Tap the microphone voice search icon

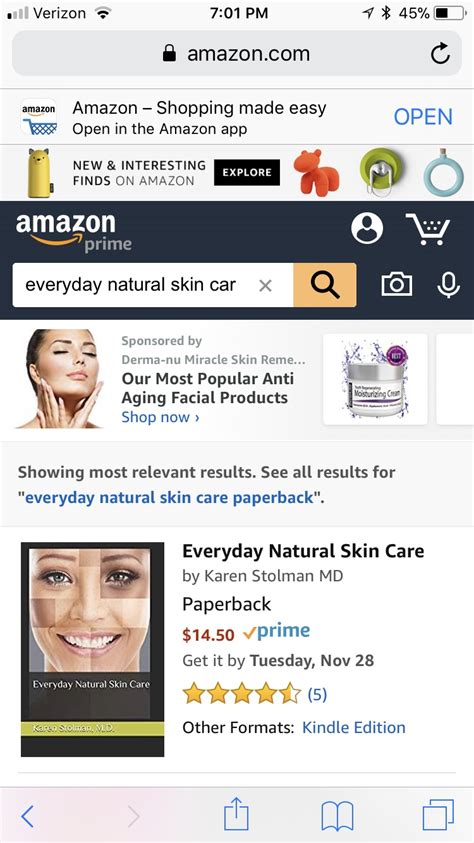coord(448,285)
